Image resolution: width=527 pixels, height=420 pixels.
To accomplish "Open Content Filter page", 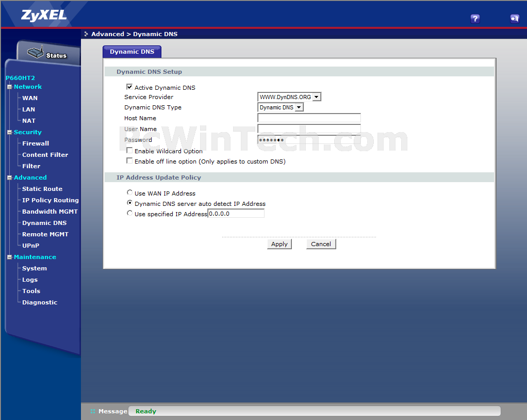I will pos(45,155).
